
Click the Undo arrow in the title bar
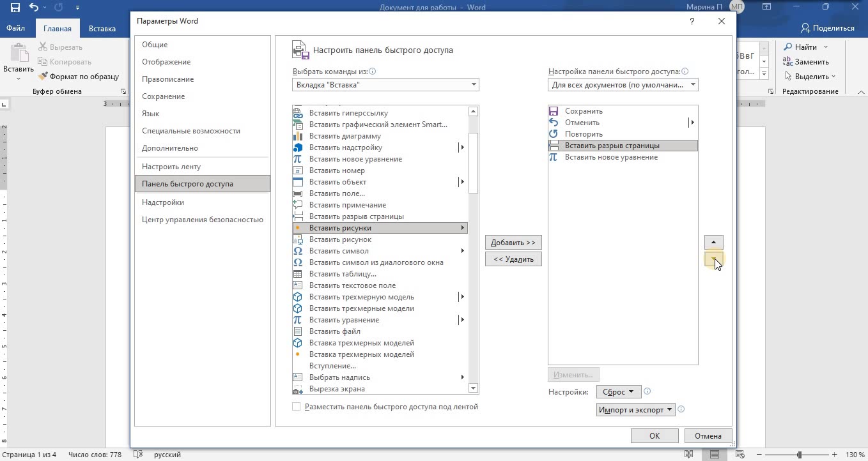[x=35, y=8]
